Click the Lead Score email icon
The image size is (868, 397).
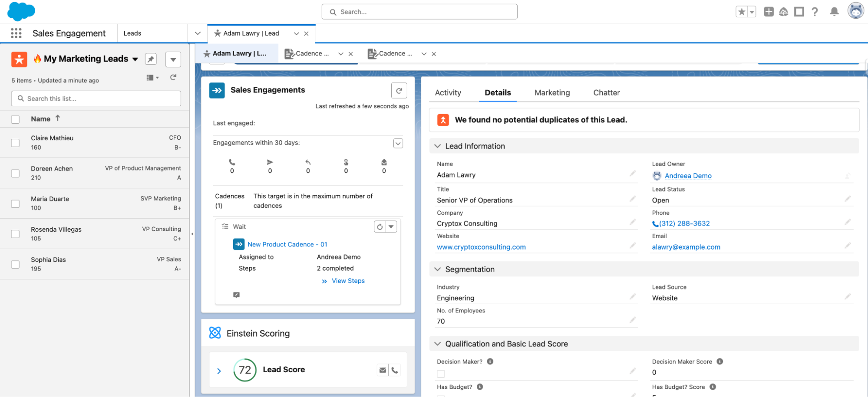click(x=383, y=370)
